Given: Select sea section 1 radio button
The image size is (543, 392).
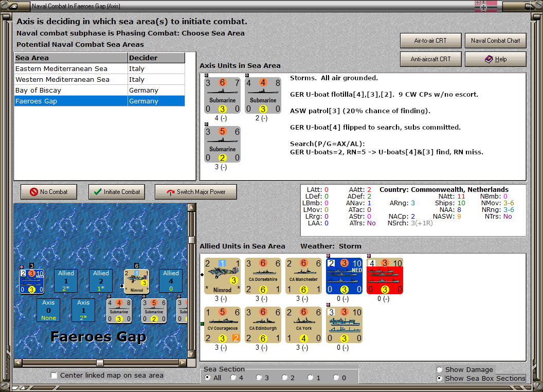Looking at the screenshot, I should click(x=310, y=378).
